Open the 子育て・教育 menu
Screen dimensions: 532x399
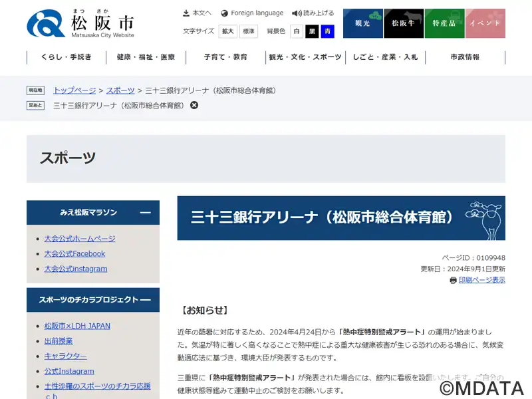(225, 57)
